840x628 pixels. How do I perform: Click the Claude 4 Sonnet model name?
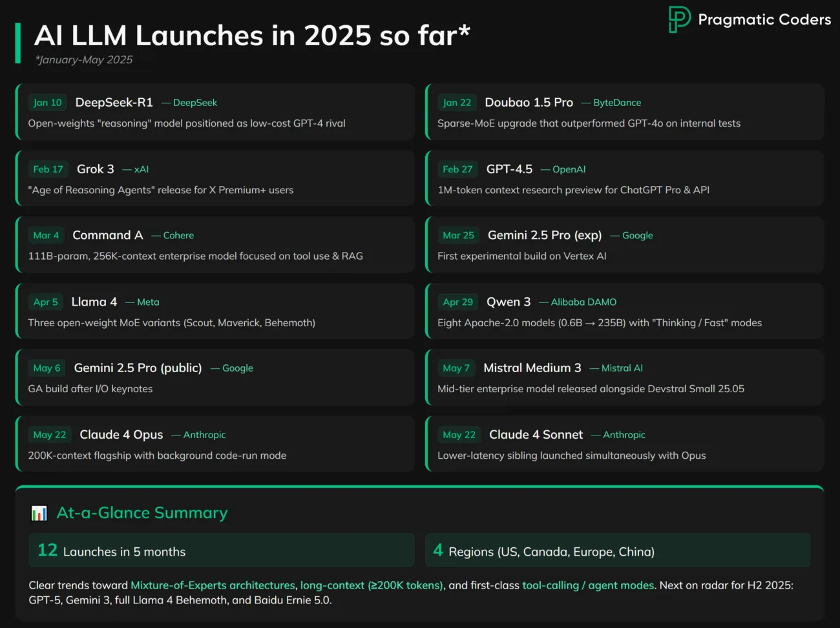tap(536, 434)
